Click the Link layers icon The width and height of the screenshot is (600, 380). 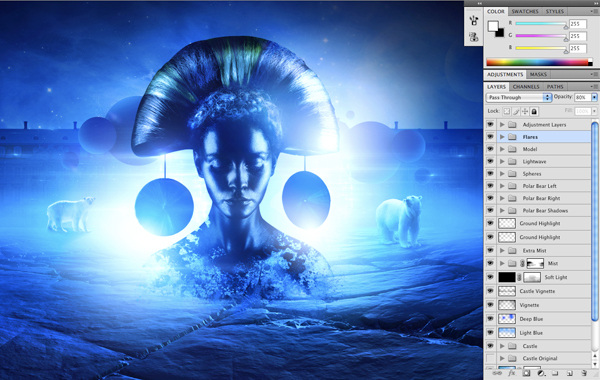pos(497,373)
